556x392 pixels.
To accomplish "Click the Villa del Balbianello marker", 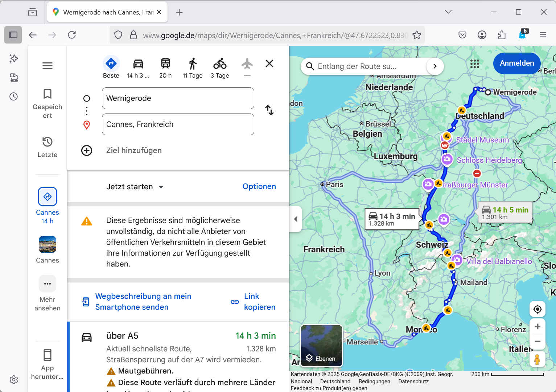I will pyautogui.click(x=457, y=260).
